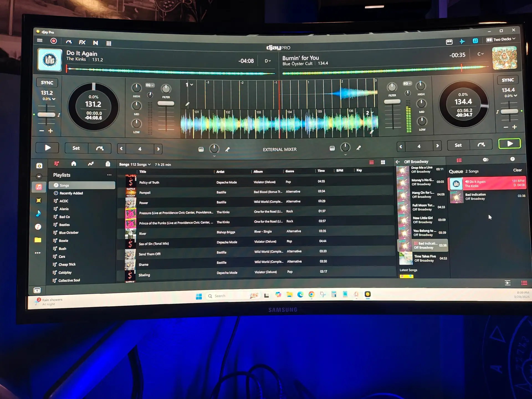Open the key D dropdown on the left deck
532x399 pixels.
pos(268,61)
